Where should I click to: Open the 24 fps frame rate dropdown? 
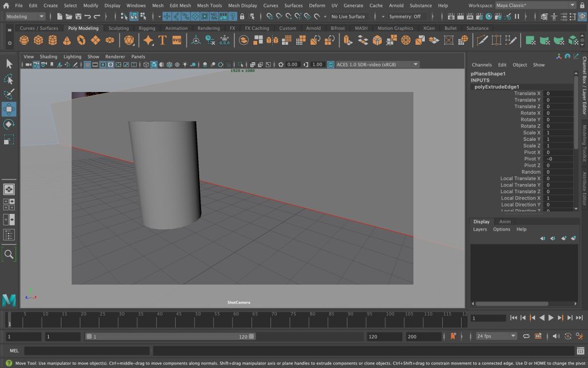click(496, 336)
